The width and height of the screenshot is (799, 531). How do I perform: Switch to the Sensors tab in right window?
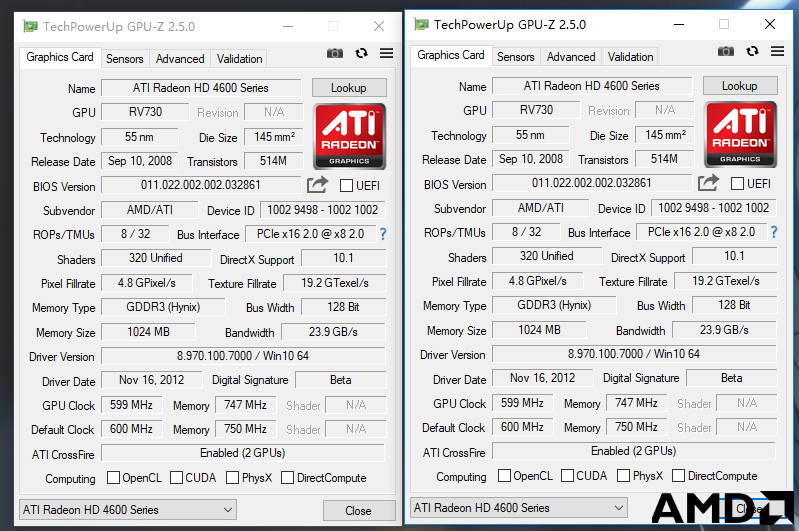point(515,57)
